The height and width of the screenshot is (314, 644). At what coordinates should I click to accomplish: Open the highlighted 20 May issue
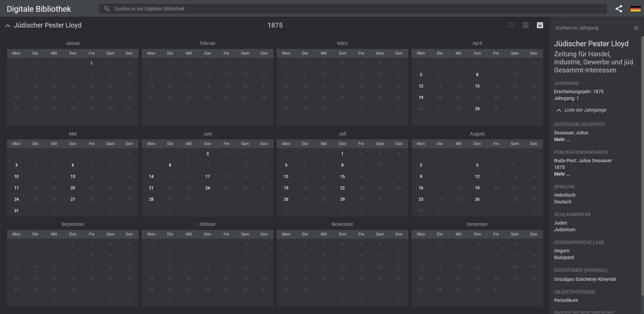[73, 188]
